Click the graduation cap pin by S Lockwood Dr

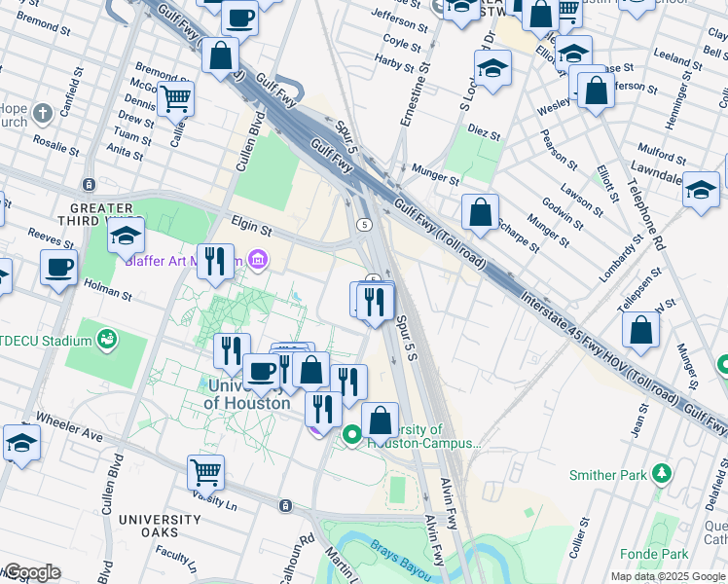click(493, 68)
